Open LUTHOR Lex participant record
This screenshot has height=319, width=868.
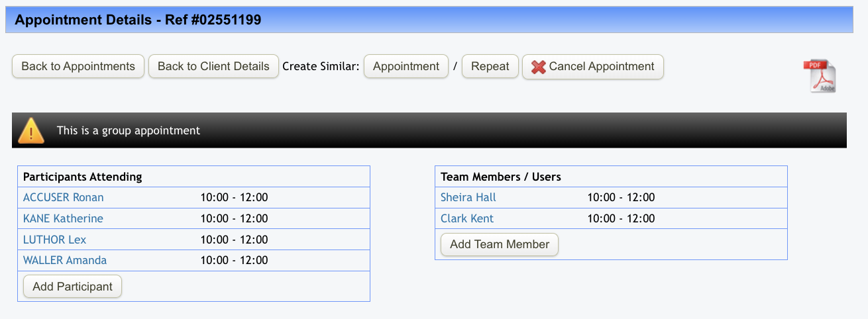(x=54, y=240)
